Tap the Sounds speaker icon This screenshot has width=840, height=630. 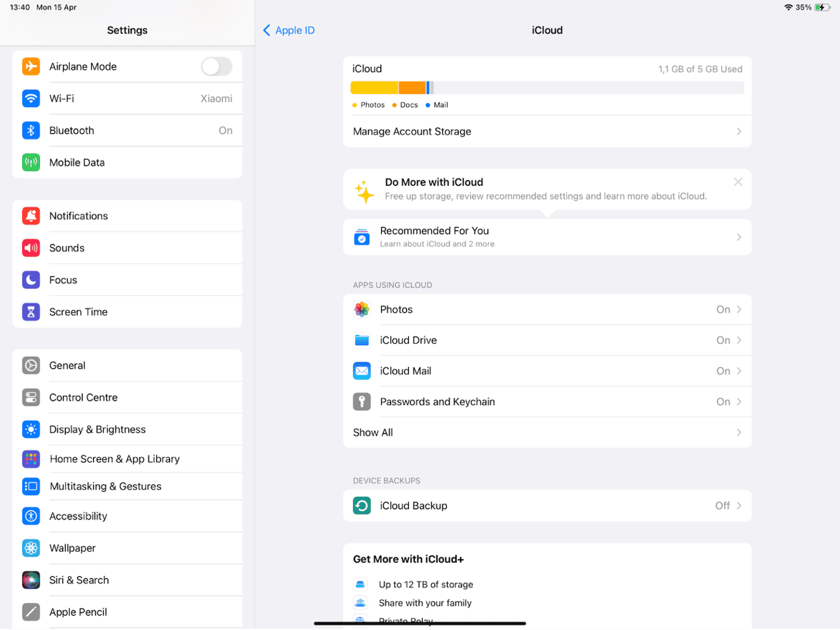31,248
